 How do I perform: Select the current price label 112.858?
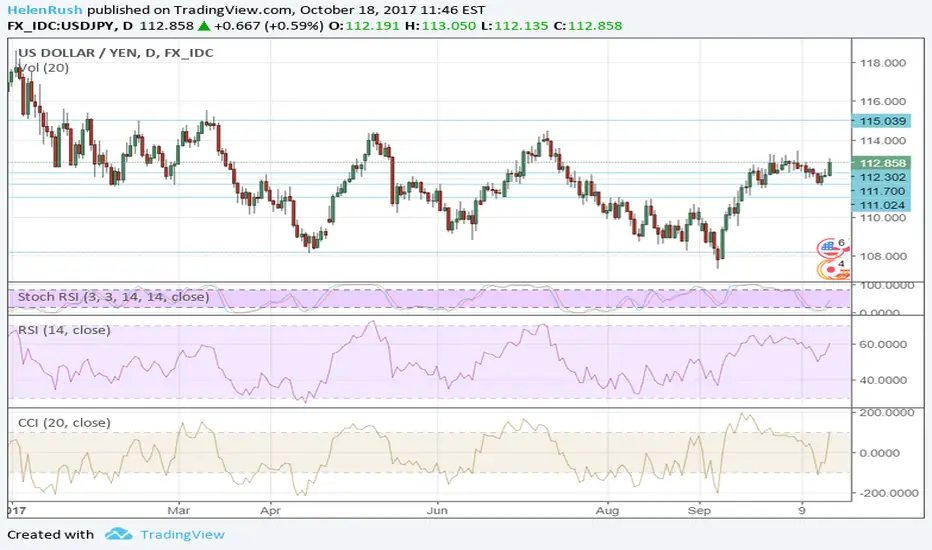click(x=881, y=163)
